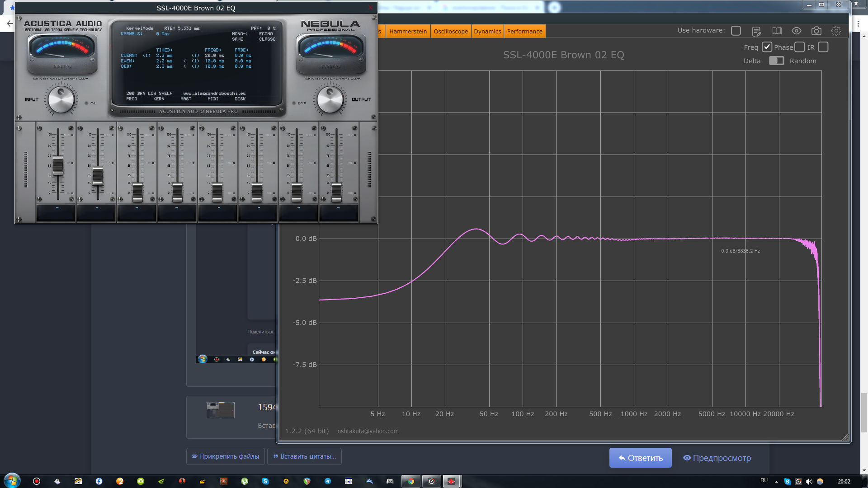Click SAVE in the Nebula display

tap(237, 39)
